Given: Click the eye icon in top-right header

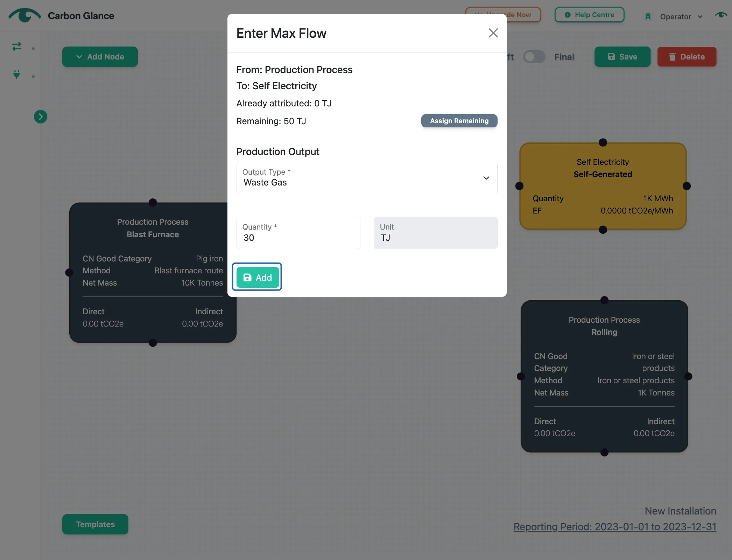Looking at the screenshot, I should (x=721, y=15).
